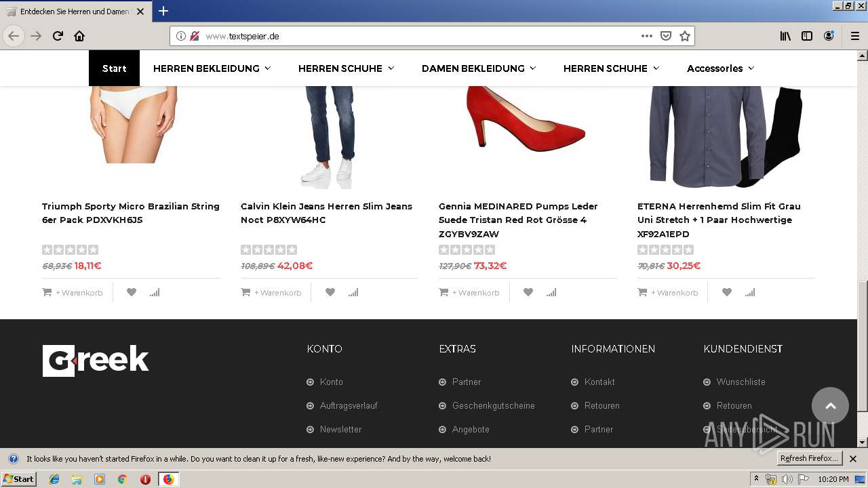Open Geschenkgutscheine footer link

coord(494,406)
